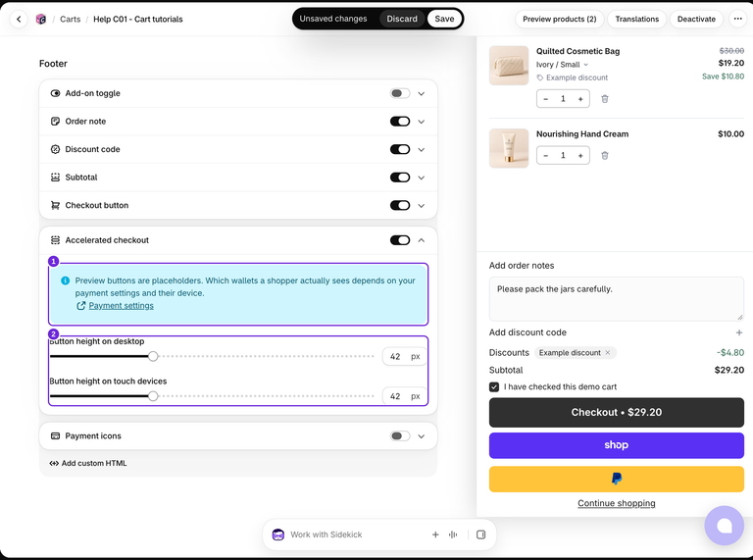Viewport: 753px width, 560px height.
Task: Delete Nourishing Hand Cream with trash icon
Action: 605,156
